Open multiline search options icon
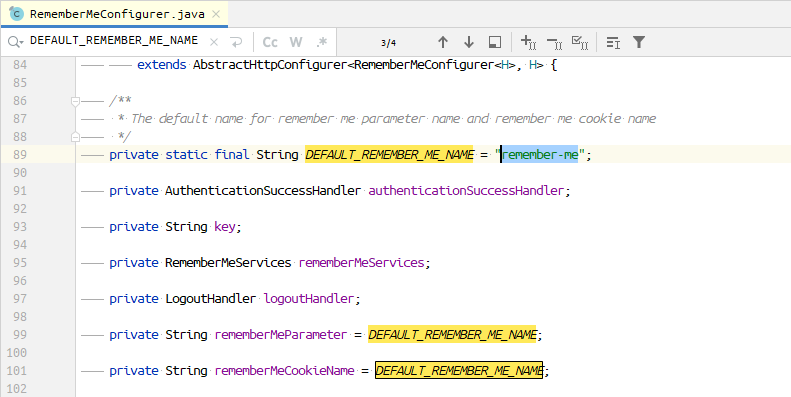This screenshot has width=791, height=397. (x=613, y=42)
